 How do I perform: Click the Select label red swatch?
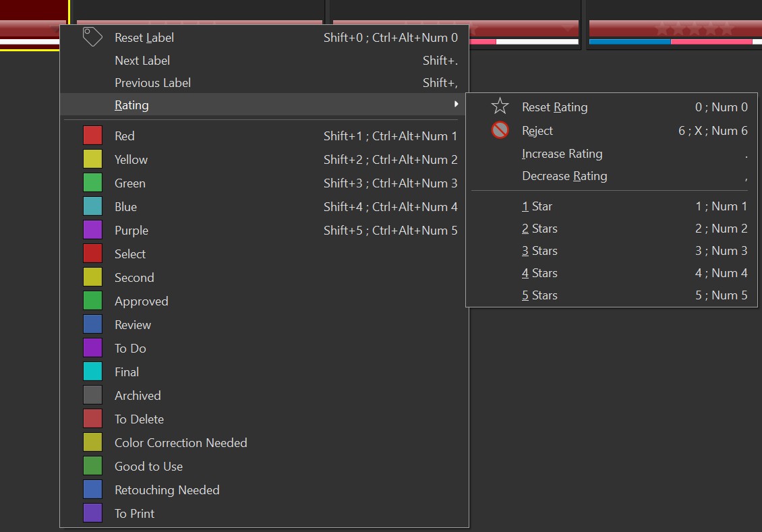point(92,253)
